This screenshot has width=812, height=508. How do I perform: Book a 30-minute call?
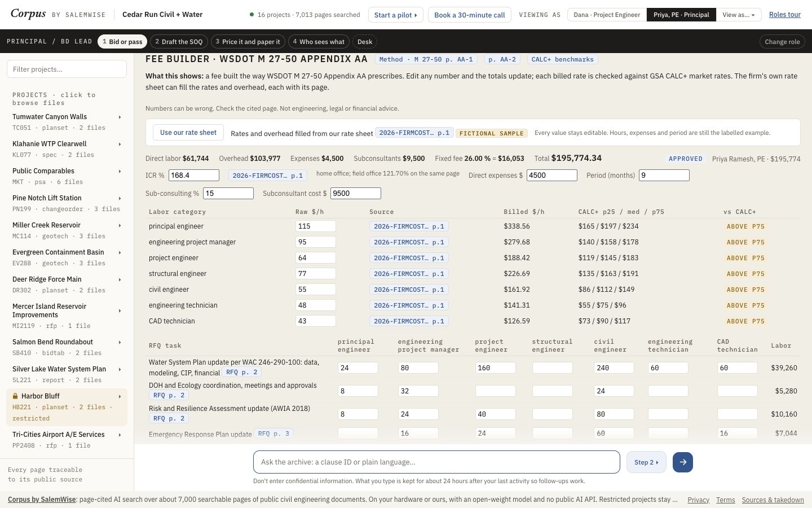tap(470, 15)
